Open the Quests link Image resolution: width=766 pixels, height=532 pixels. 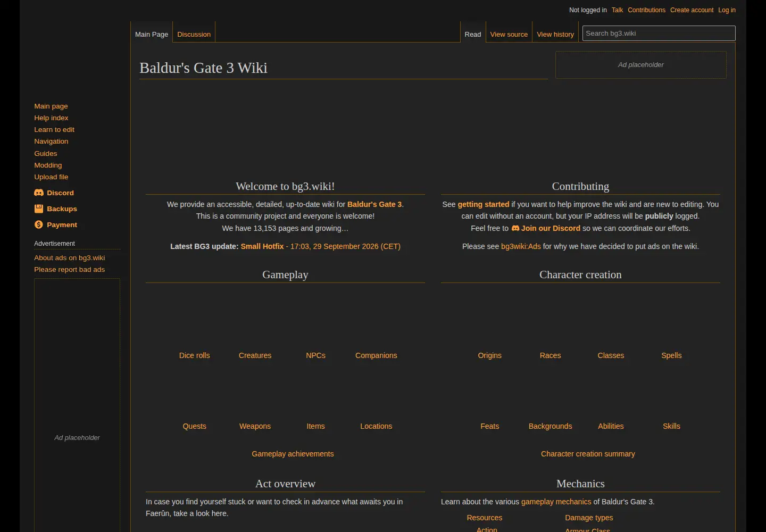pyautogui.click(x=195, y=426)
